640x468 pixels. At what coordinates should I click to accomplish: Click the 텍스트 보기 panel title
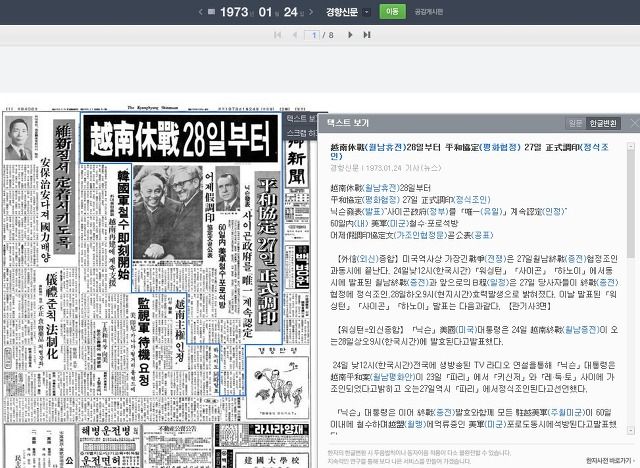348,123
